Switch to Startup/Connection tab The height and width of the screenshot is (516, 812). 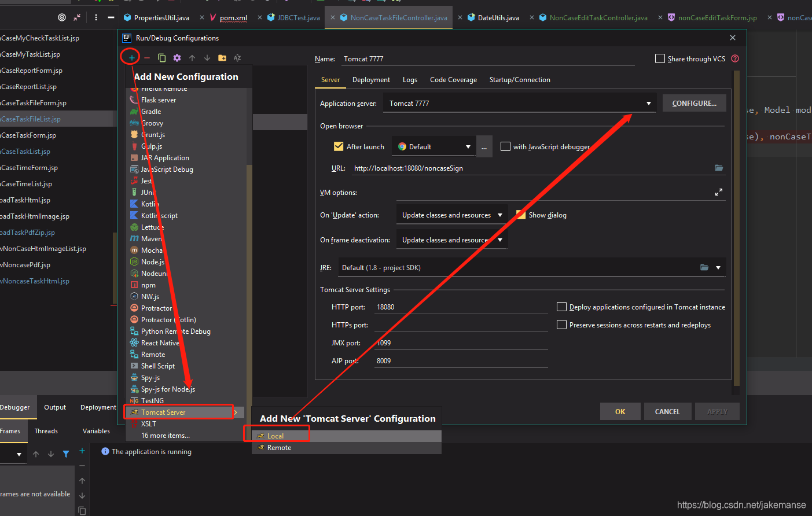[520, 80]
